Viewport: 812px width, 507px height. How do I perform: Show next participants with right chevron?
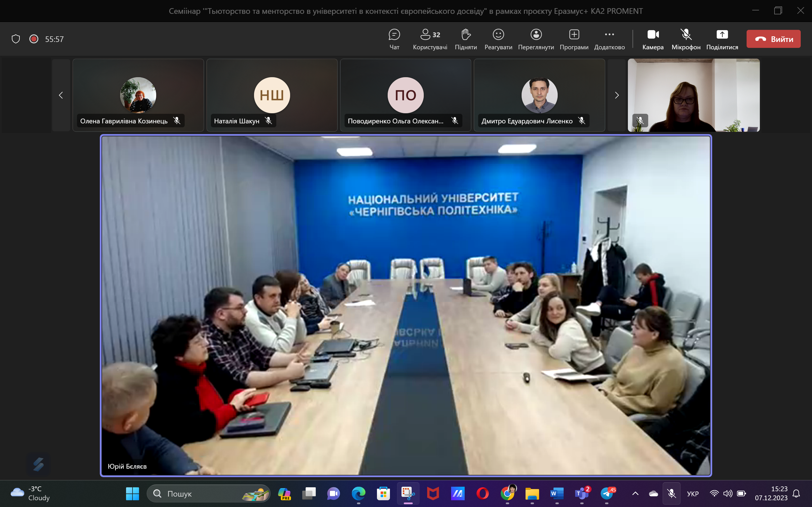pyautogui.click(x=617, y=95)
